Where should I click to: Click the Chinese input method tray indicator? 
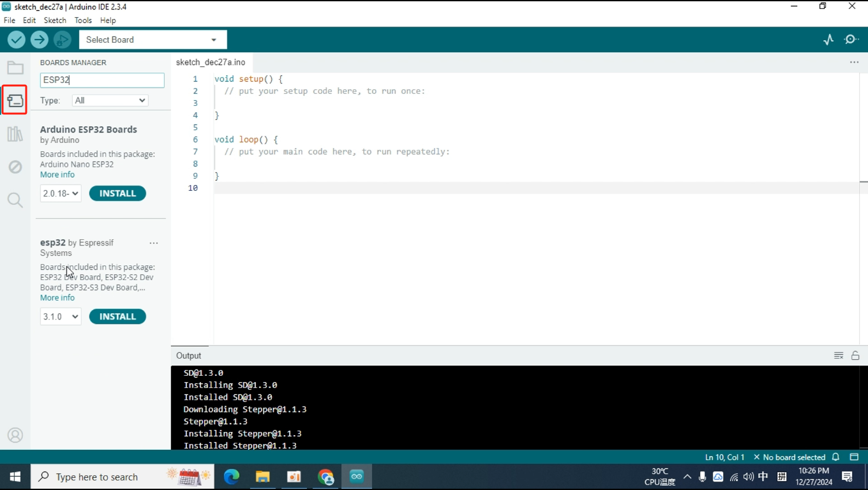coord(763,477)
